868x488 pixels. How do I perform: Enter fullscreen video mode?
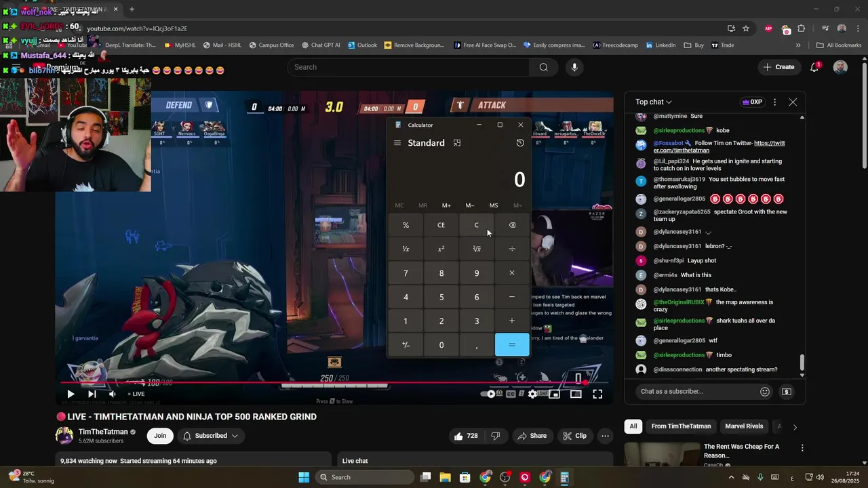coord(597,394)
